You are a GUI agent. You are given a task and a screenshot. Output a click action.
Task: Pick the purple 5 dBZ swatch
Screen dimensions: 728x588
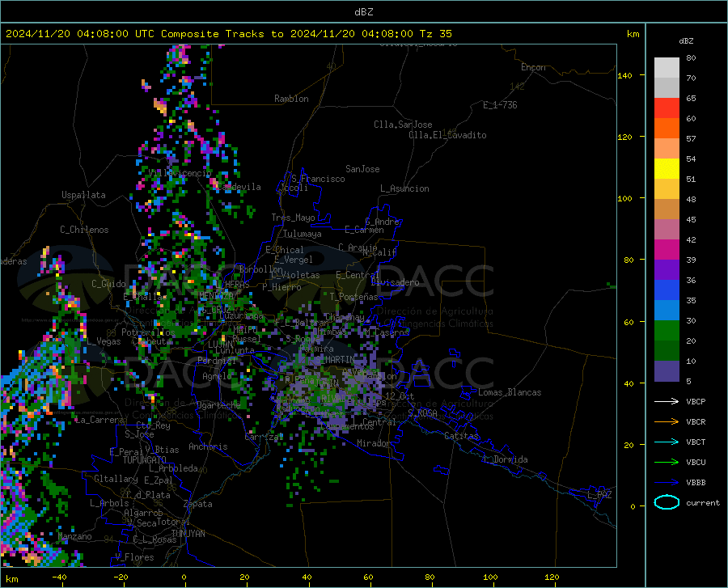click(x=667, y=371)
